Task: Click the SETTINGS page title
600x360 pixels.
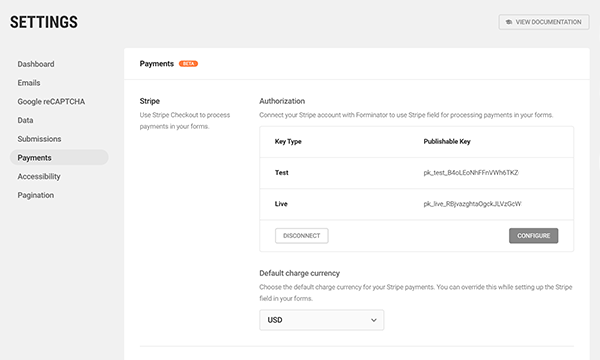Action: tap(44, 22)
